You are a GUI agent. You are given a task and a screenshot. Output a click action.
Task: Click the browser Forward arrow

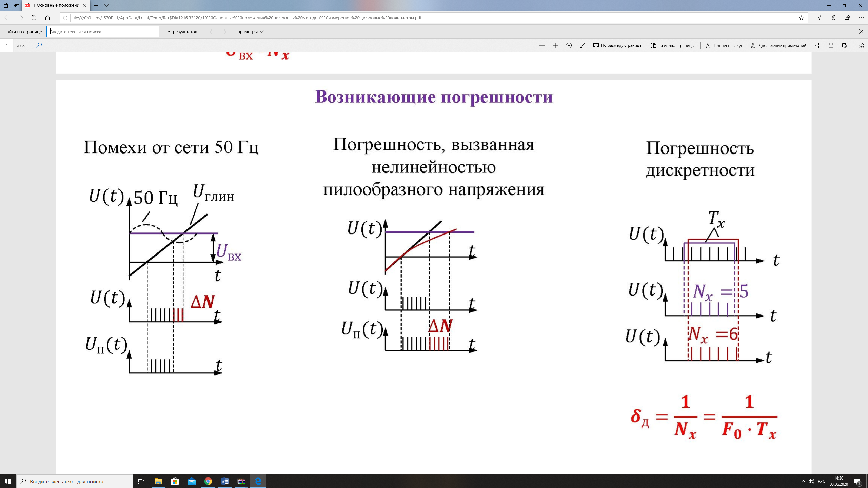[x=20, y=18]
